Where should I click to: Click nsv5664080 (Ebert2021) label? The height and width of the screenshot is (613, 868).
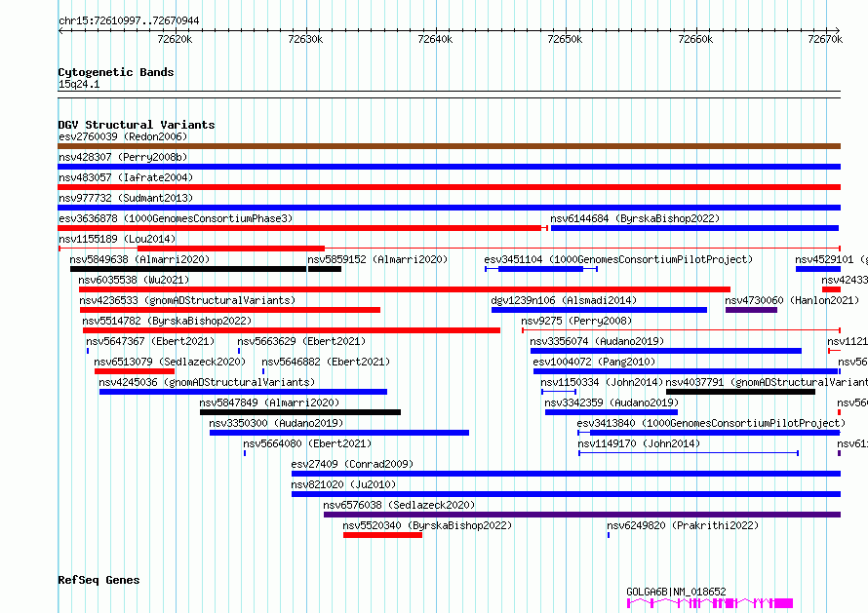tap(308, 443)
